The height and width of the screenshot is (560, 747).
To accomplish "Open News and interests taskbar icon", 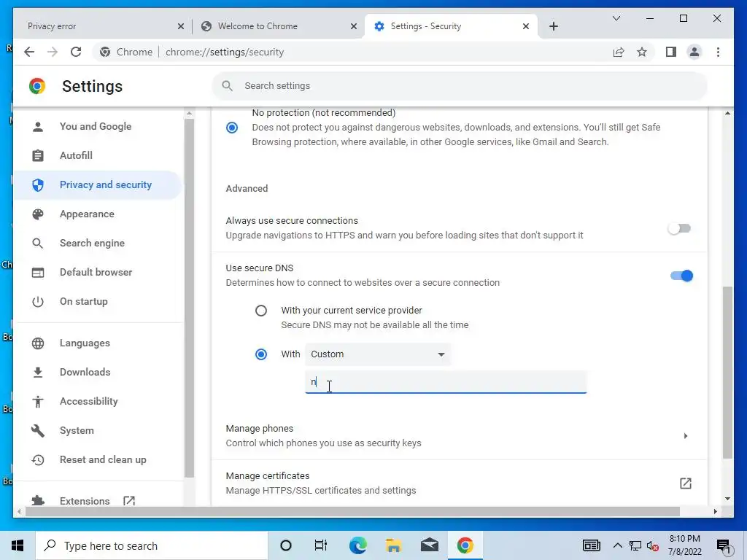I will point(591,545).
